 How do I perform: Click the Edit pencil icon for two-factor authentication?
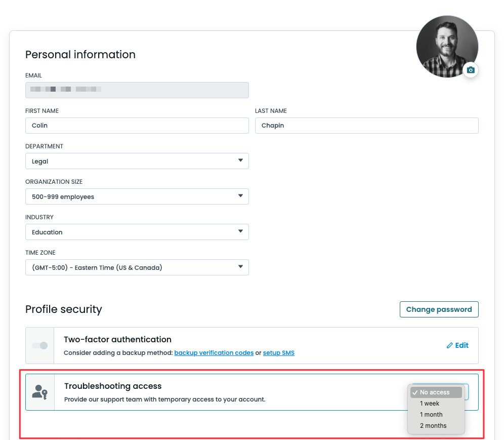(x=449, y=345)
